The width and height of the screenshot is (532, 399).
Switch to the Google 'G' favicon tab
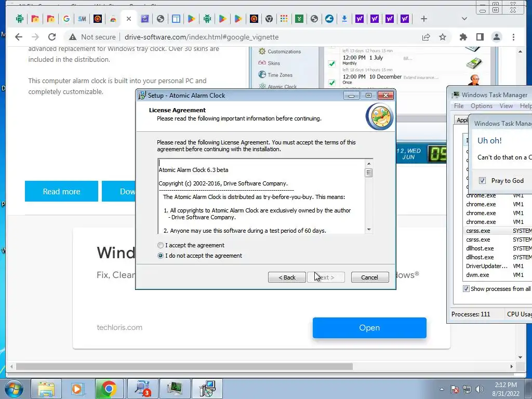(x=66, y=19)
